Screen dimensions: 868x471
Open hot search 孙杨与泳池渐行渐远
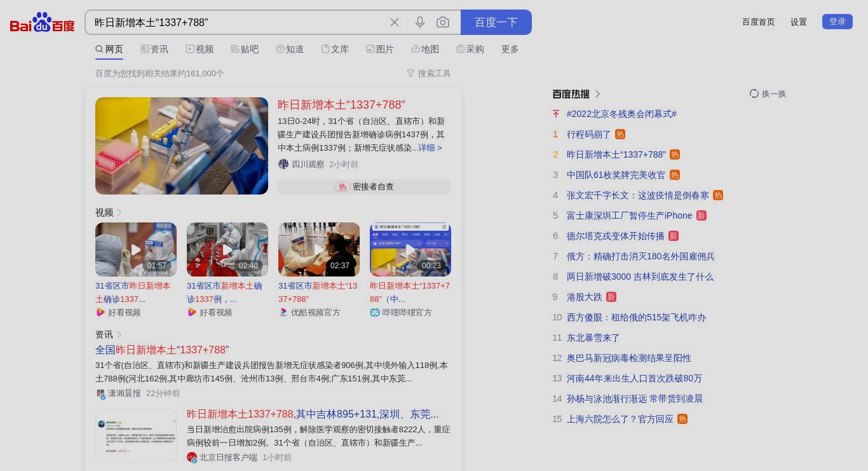635,399
